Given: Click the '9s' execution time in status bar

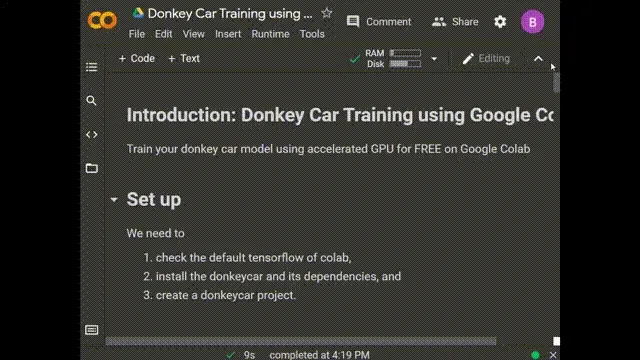Looking at the screenshot, I should pos(249,355).
